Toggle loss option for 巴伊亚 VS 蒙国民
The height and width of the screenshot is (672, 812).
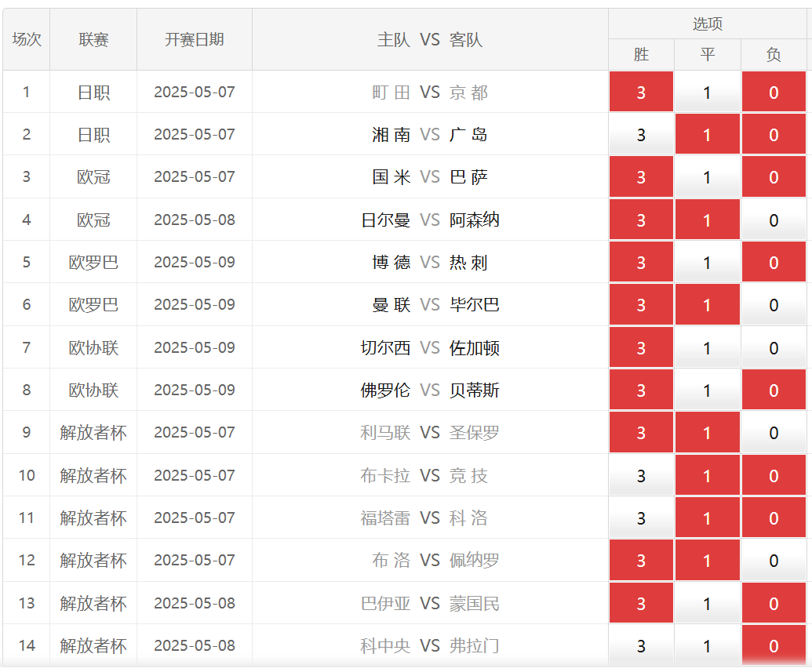(x=774, y=604)
